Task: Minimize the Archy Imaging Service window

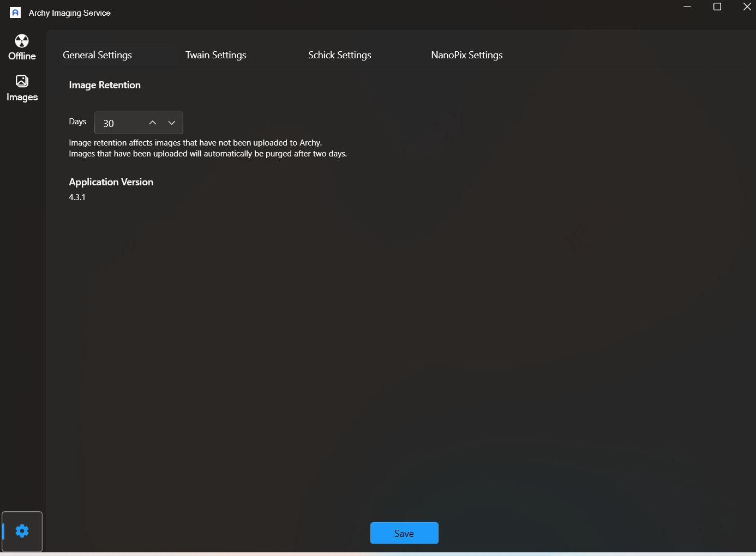Action: pyautogui.click(x=687, y=7)
